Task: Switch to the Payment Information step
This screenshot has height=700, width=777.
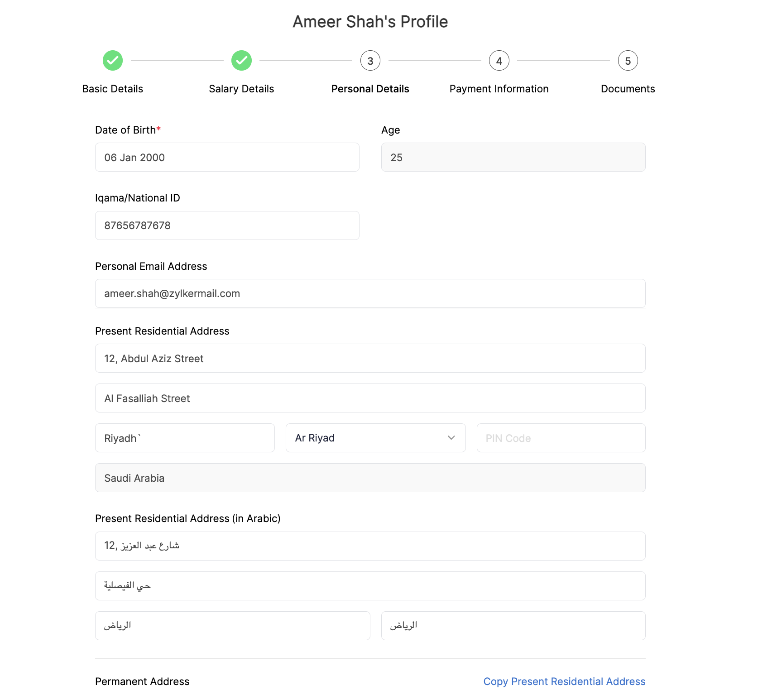Action: 499,88
